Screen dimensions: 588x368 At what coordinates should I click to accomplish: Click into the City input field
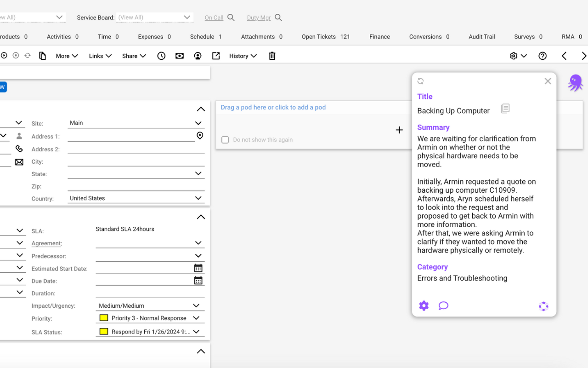[x=136, y=162]
